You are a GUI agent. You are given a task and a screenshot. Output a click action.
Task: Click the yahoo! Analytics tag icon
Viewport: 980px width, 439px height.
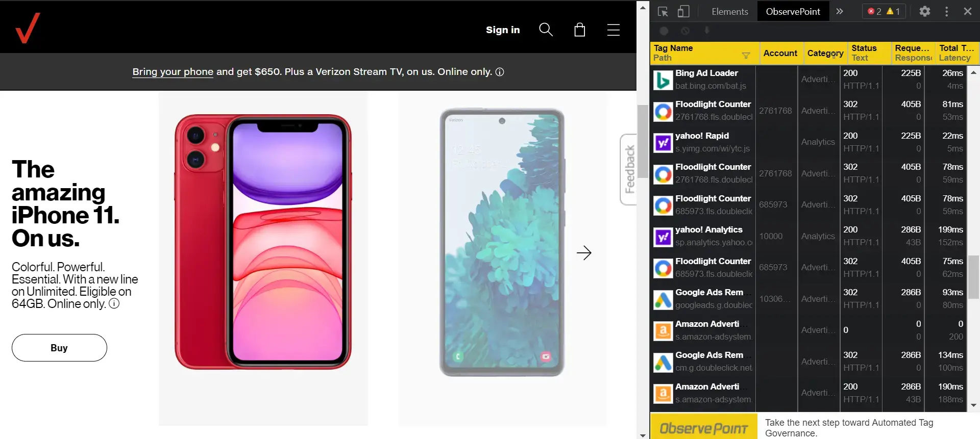[663, 237]
